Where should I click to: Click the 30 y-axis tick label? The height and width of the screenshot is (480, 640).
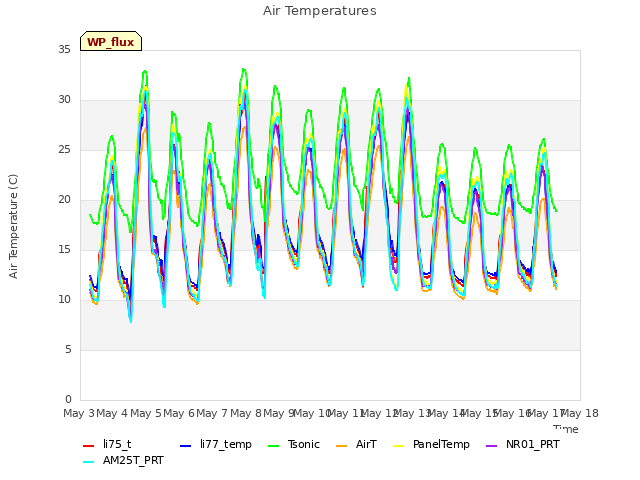coord(64,100)
